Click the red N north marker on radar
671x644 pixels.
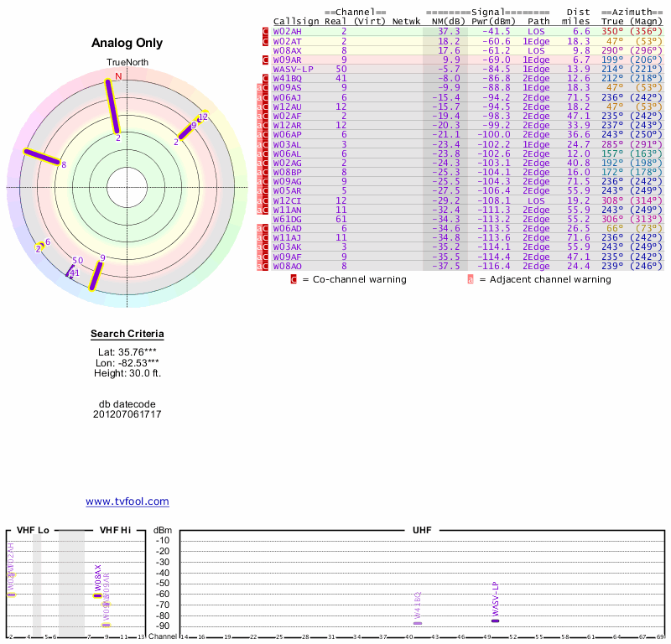(118, 76)
